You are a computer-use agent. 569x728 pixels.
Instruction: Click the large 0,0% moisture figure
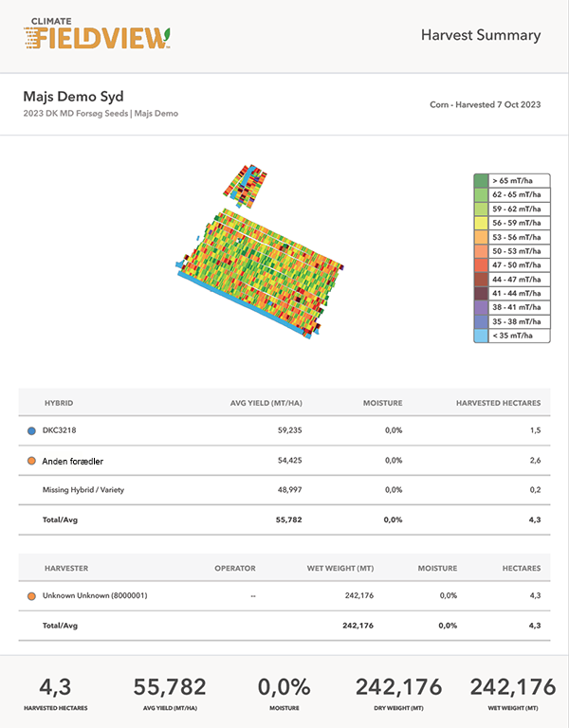[x=284, y=686]
